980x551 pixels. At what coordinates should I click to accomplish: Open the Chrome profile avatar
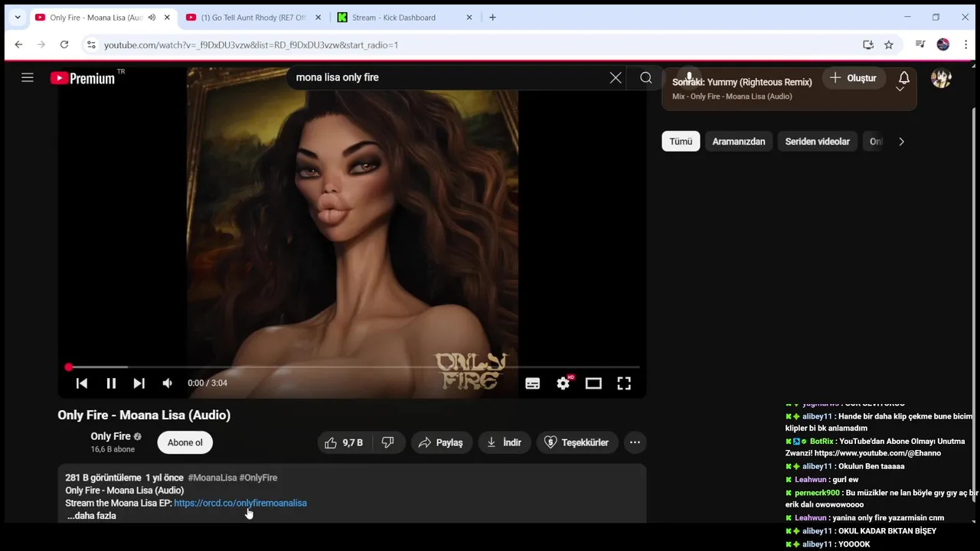943,45
